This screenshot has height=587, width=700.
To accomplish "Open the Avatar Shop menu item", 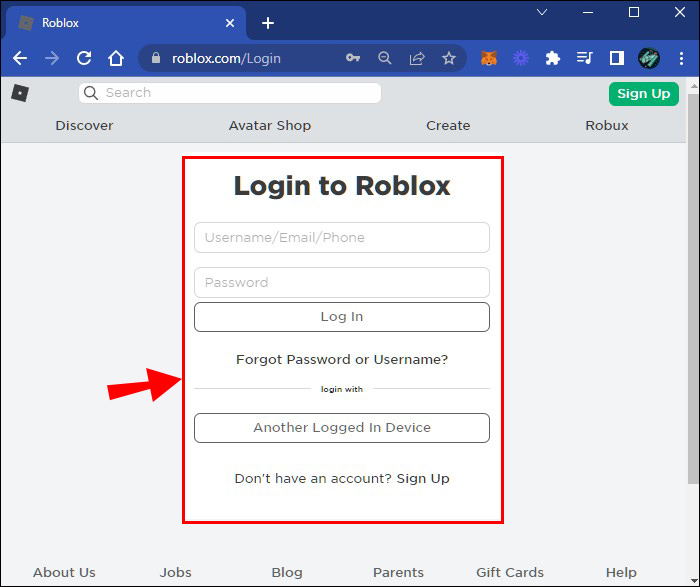I will click(270, 125).
